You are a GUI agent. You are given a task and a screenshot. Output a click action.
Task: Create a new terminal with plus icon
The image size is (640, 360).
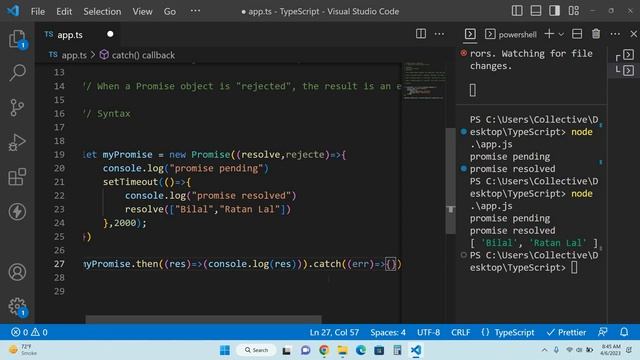[x=549, y=34]
